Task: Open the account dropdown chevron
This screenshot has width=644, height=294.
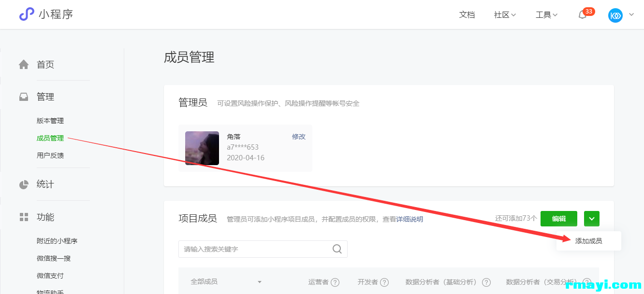Action: 631,15
